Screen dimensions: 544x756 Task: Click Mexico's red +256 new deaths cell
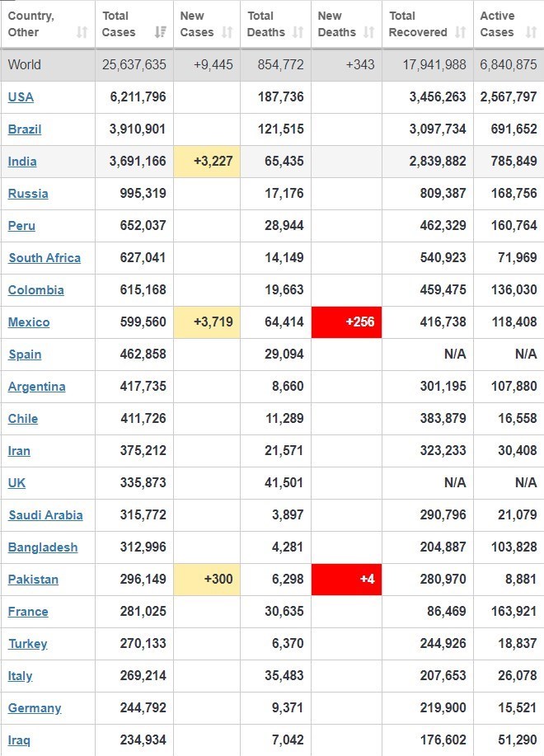click(x=346, y=322)
